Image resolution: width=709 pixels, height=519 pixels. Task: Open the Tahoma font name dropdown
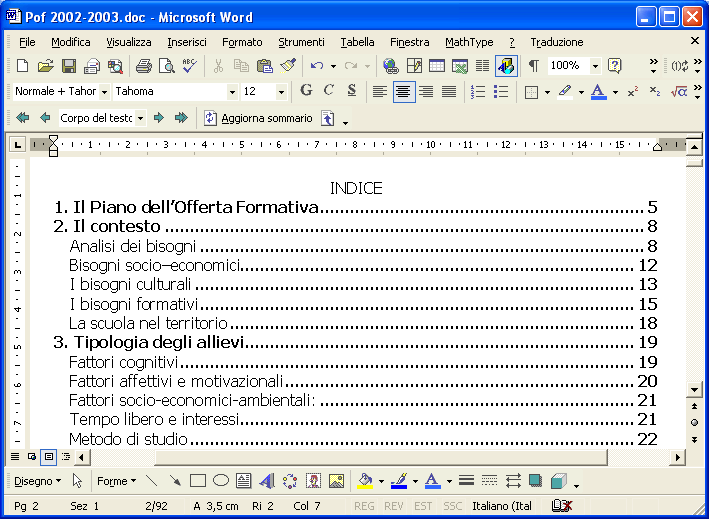(x=232, y=92)
